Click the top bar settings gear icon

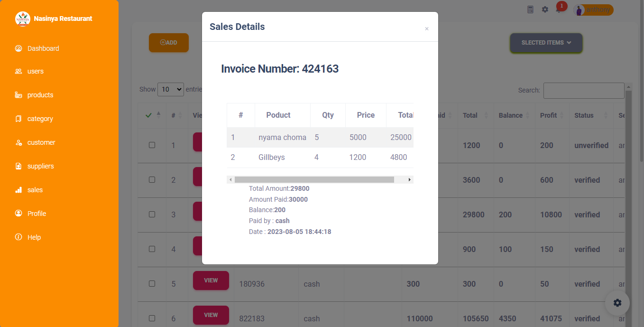coord(545,9)
